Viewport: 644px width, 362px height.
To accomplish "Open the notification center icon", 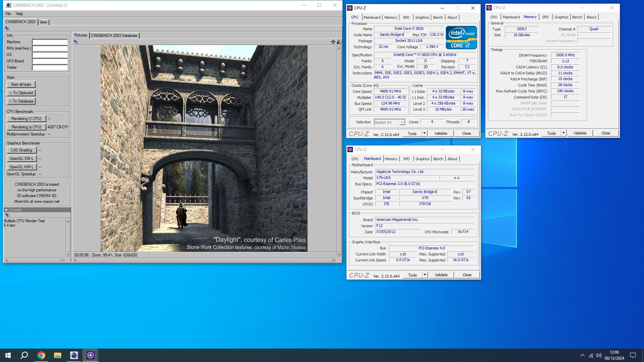I will pos(633,355).
